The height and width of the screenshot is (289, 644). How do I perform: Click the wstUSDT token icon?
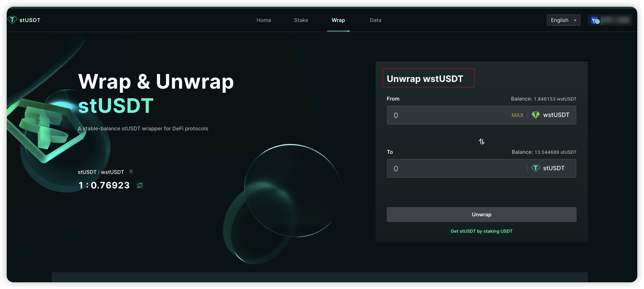coord(536,115)
